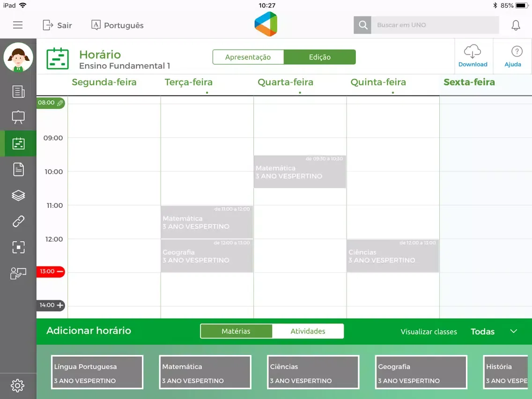
Task: Open Tuesday Geografia 12:00 class block
Action: (207, 256)
